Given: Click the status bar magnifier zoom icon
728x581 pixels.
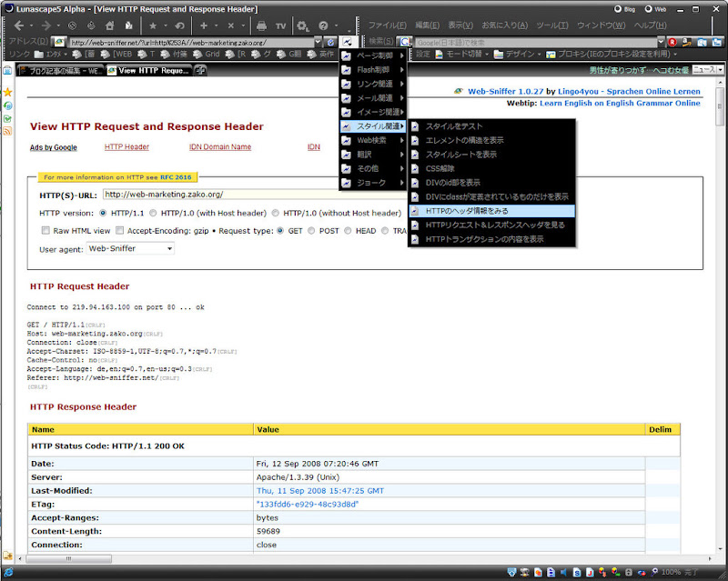Looking at the screenshot, I should [x=654, y=572].
